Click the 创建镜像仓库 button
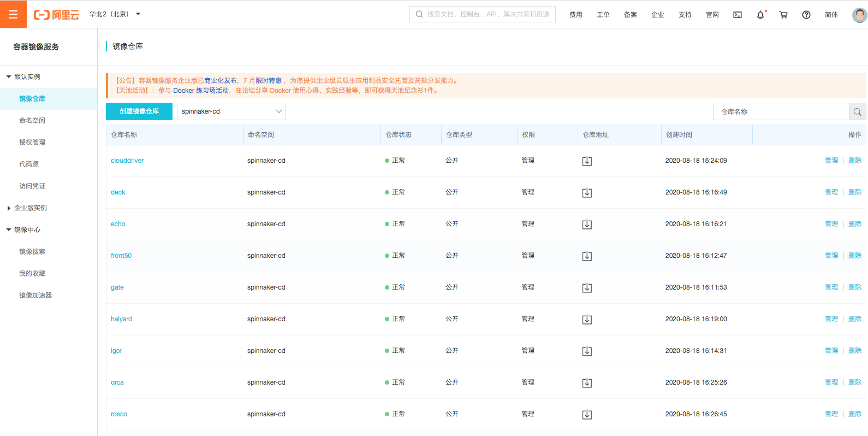This screenshot has height=436, width=868. [139, 111]
